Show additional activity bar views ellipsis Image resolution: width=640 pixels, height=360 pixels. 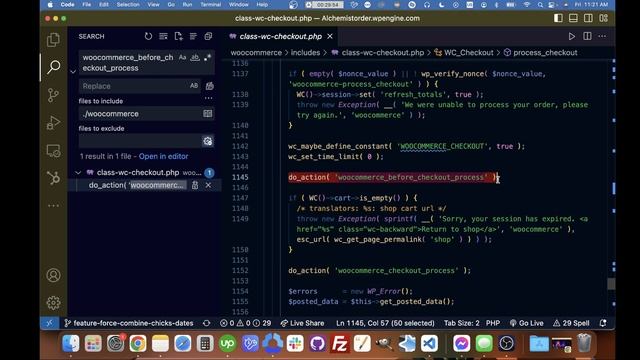click(53, 206)
